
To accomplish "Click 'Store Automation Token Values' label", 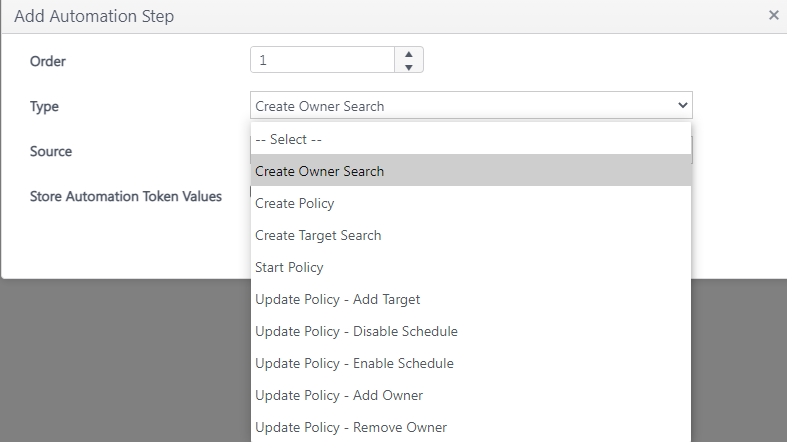I will [x=126, y=196].
